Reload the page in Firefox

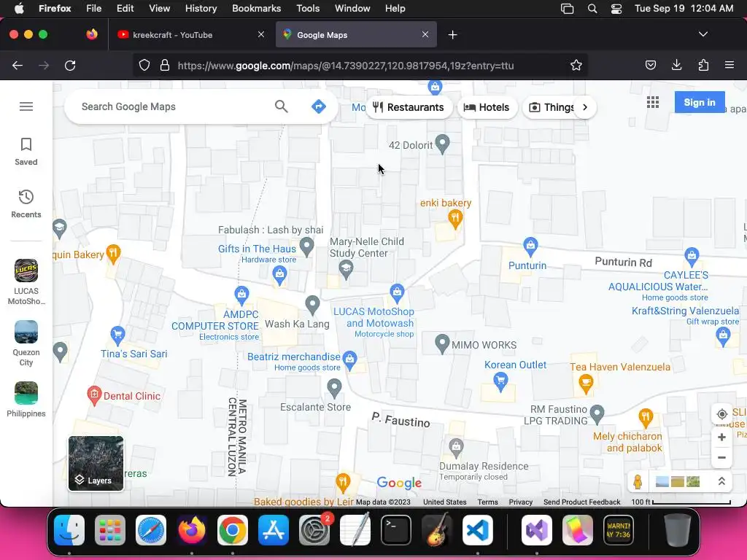(70, 66)
